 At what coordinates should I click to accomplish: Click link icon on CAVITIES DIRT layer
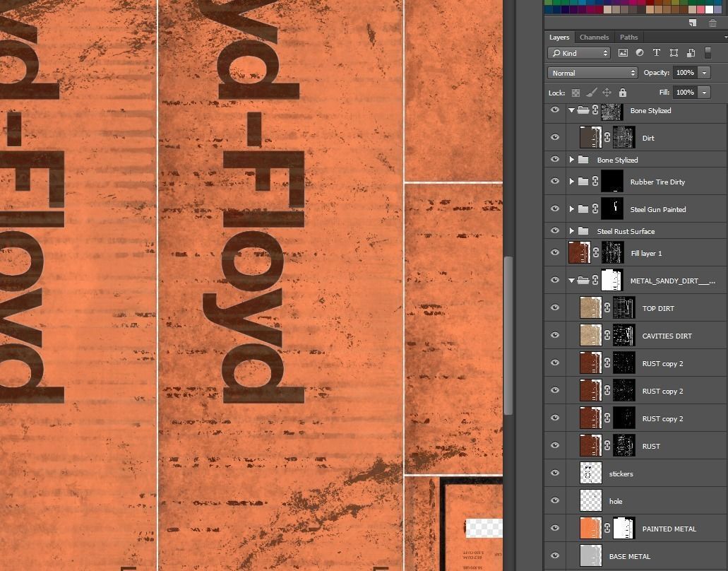607,336
